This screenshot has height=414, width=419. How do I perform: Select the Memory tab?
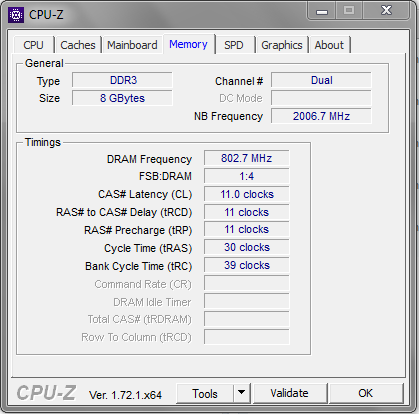(x=188, y=44)
